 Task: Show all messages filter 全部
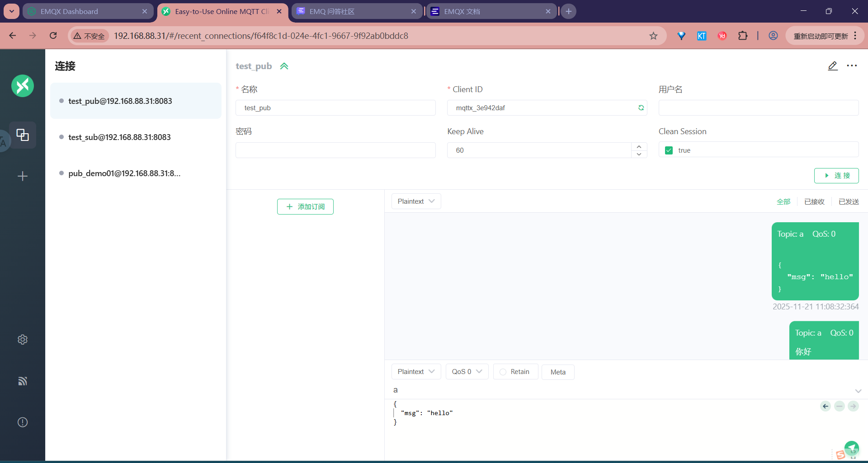783,202
